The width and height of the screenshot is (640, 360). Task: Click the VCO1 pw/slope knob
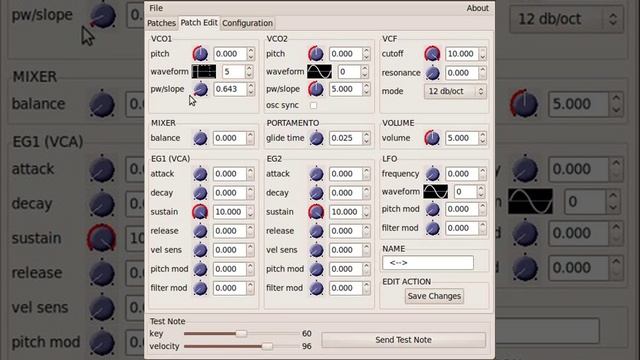(200, 89)
